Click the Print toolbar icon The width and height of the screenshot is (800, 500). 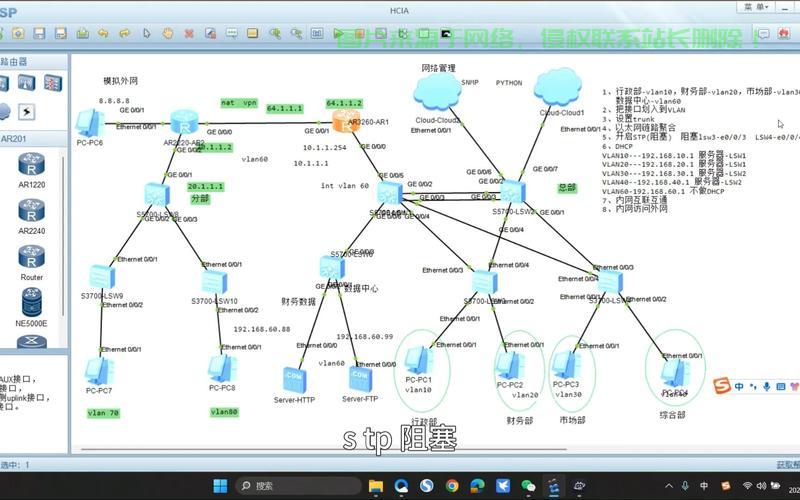click(x=83, y=34)
